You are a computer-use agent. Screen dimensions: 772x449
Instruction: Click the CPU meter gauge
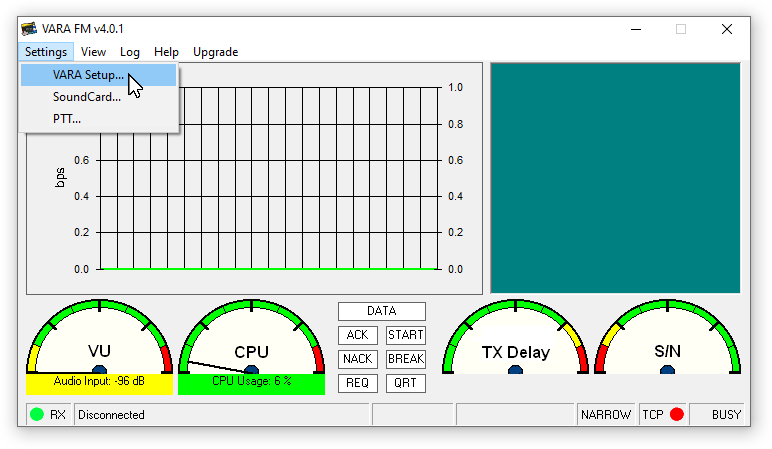click(252, 336)
